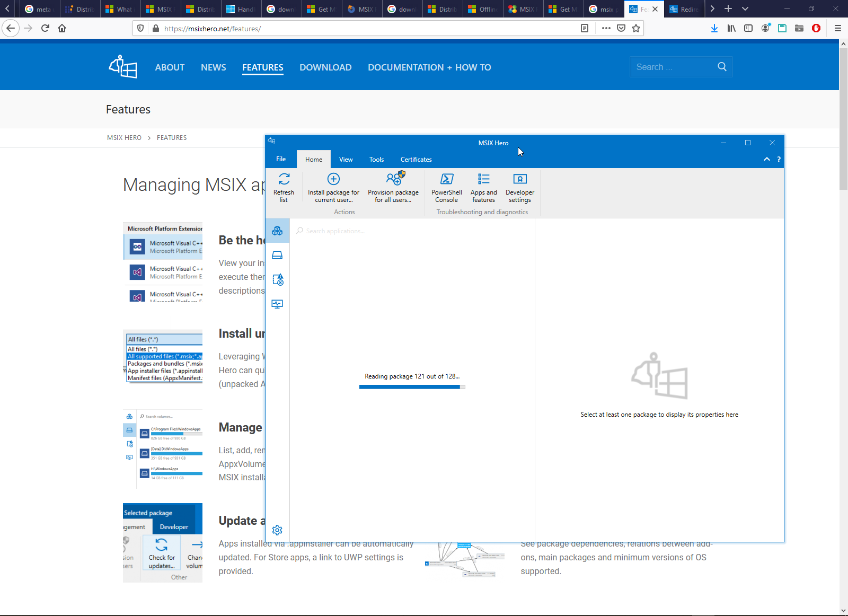The image size is (848, 616).
Task: Click the Search applications field
Action: pyautogui.click(x=412, y=231)
